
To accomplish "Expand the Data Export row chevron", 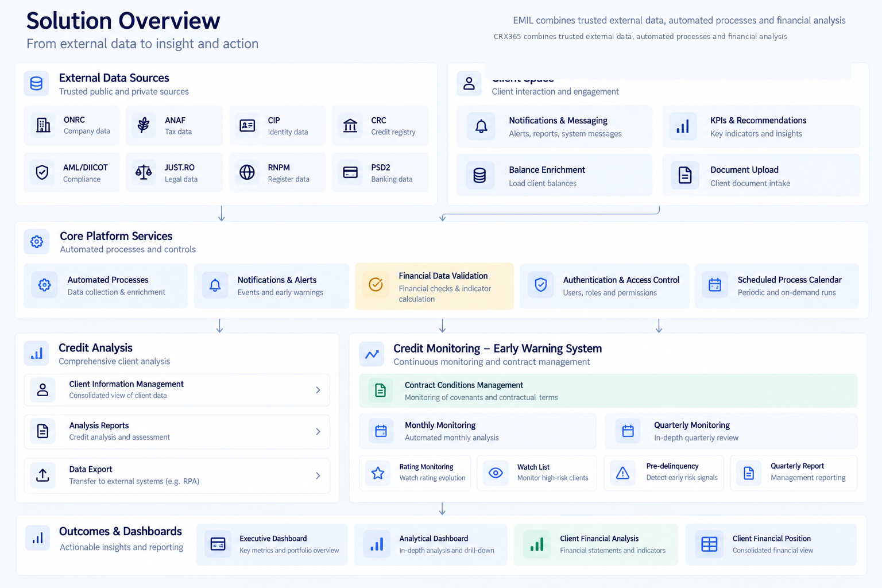I will 318,475.
